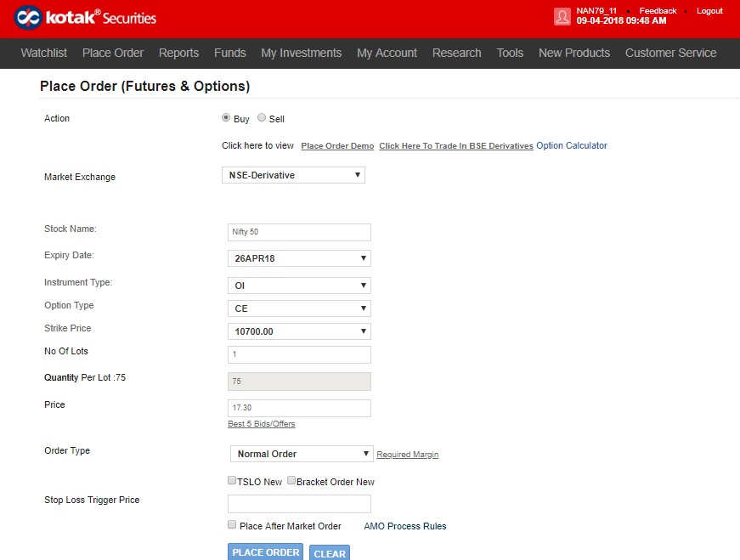Click the Price input field

point(299,408)
